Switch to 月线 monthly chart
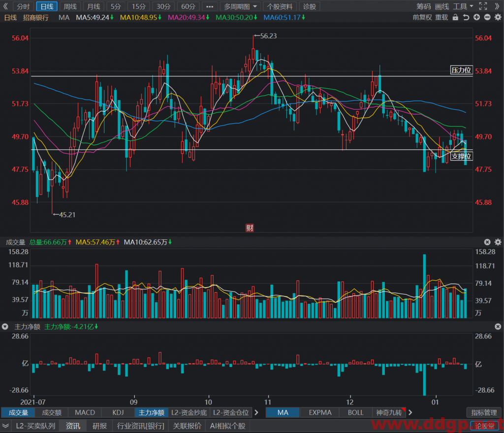The height and width of the screenshot is (433, 504). (x=94, y=6)
